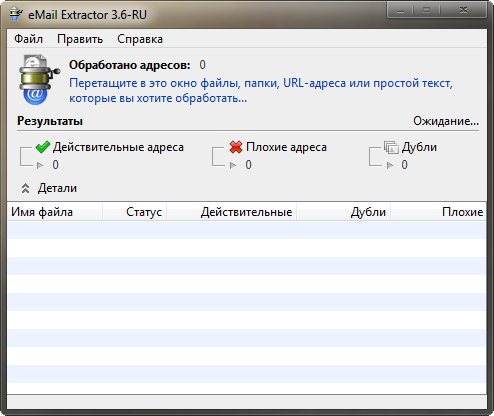Open the Файл menu
This screenshot has height=416, width=494.
point(29,39)
